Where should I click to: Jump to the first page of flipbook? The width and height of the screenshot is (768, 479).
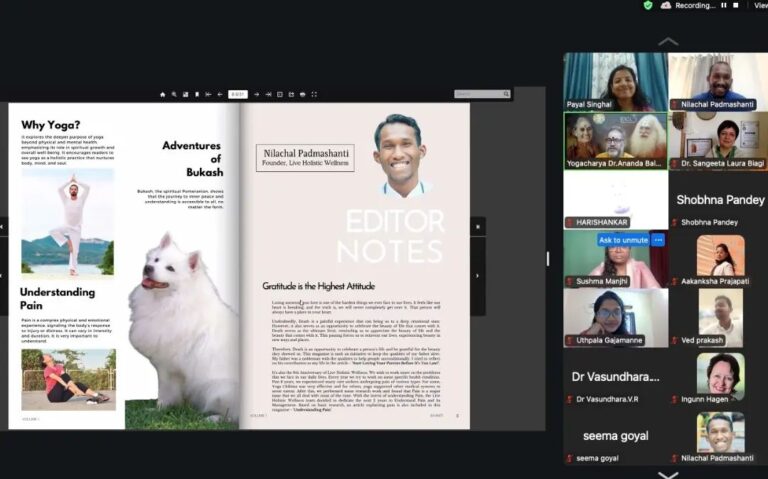pos(208,94)
